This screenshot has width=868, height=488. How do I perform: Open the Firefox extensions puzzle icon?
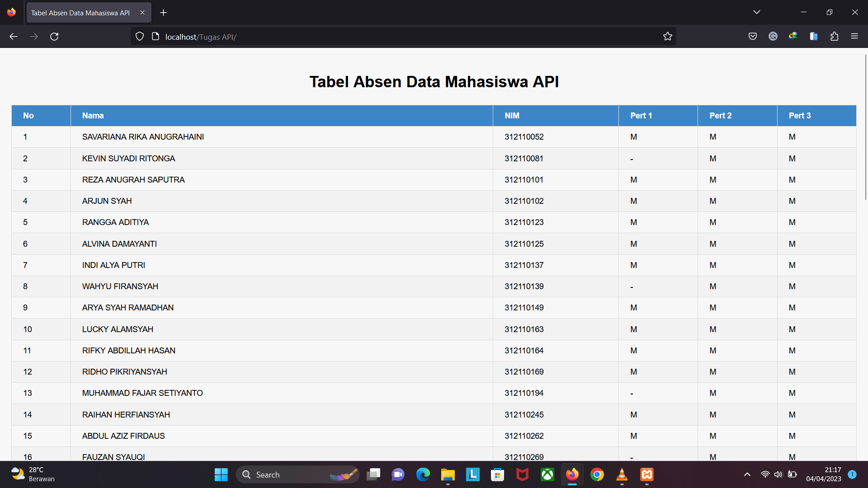pyautogui.click(x=834, y=36)
